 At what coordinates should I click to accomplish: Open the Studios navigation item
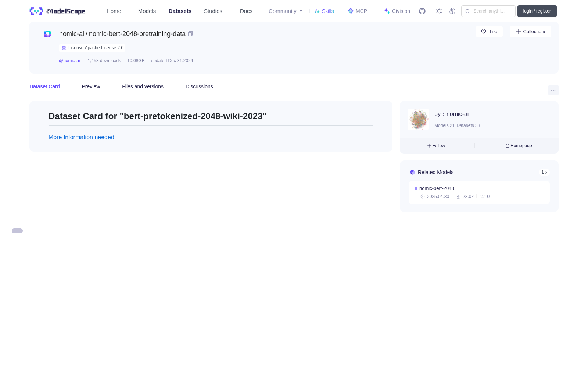213,11
